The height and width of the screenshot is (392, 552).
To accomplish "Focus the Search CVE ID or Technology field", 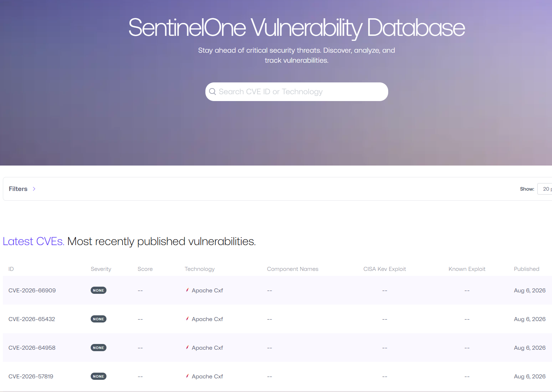I will (x=297, y=92).
